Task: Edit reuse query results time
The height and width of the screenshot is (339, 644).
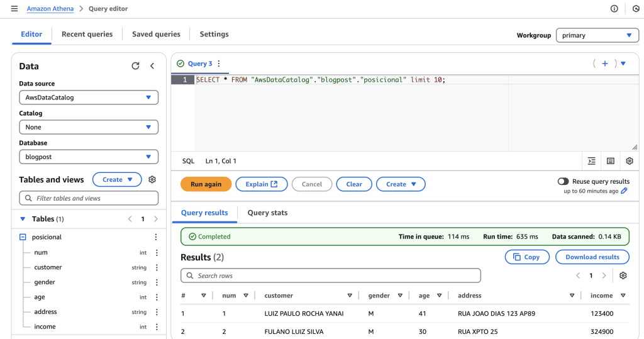Action: (x=625, y=191)
